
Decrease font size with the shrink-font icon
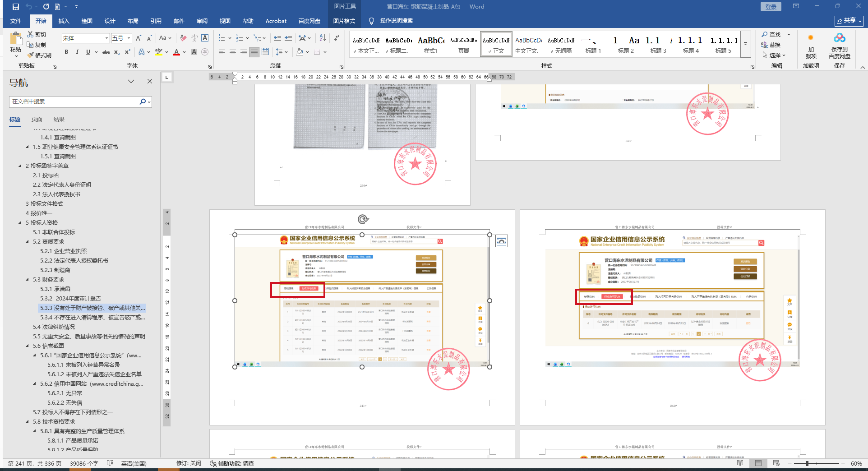[x=149, y=38]
